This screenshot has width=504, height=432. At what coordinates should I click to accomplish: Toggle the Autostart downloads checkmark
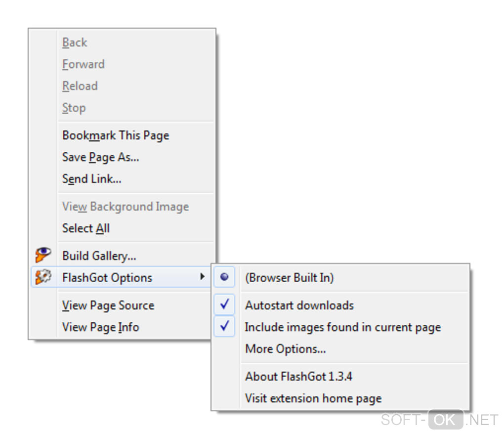pyautogui.click(x=224, y=305)
